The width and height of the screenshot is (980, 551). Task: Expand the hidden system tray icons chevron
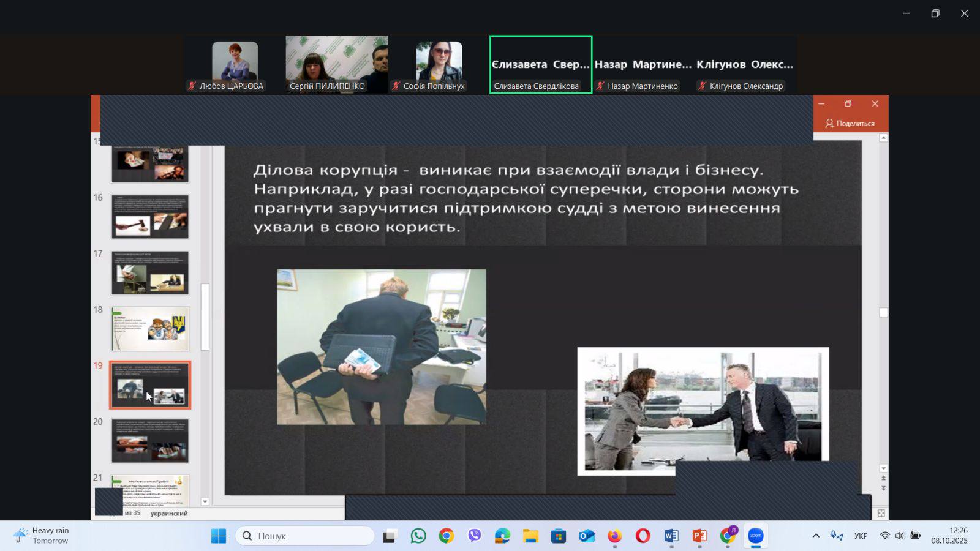pos(816,536)
